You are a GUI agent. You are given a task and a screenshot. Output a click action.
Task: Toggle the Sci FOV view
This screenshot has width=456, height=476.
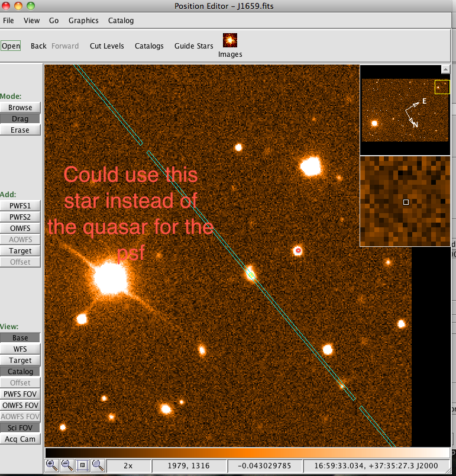point(20,427)
